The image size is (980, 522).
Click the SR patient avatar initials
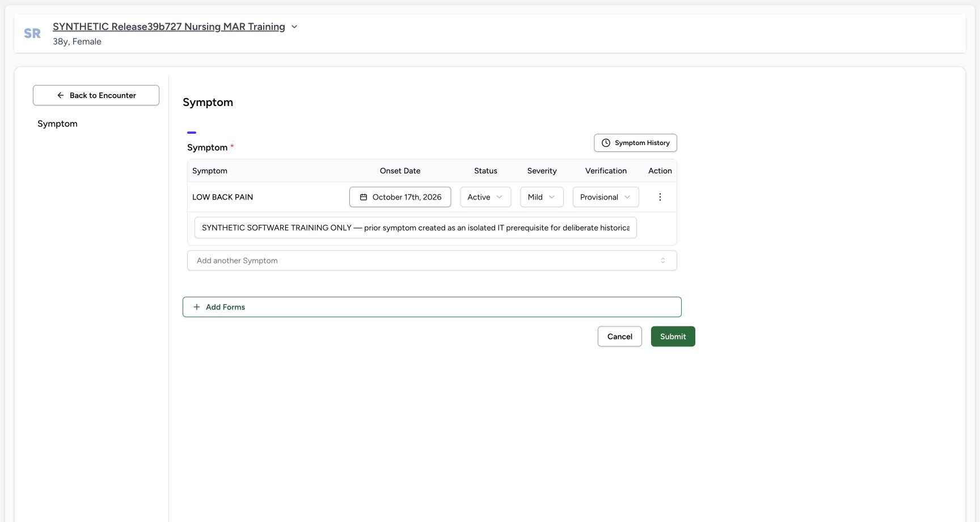[x=32, y=33]
